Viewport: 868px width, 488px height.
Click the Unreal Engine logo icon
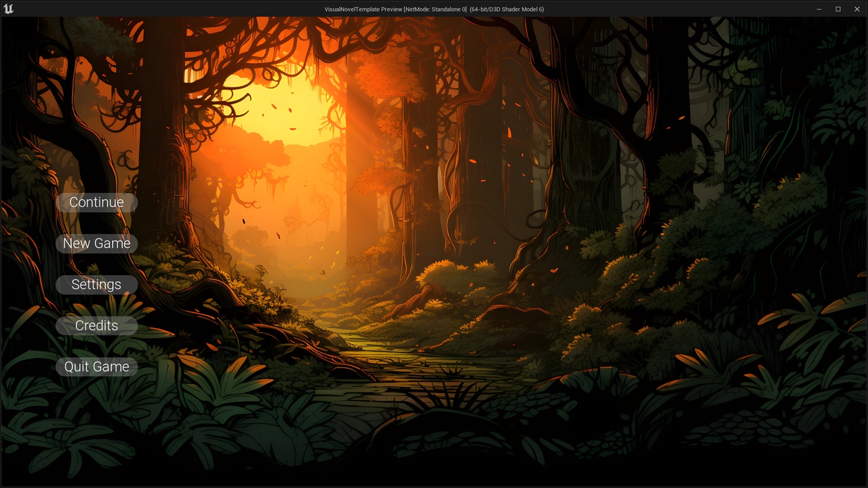pyautogui.click(x=8, y=9)
